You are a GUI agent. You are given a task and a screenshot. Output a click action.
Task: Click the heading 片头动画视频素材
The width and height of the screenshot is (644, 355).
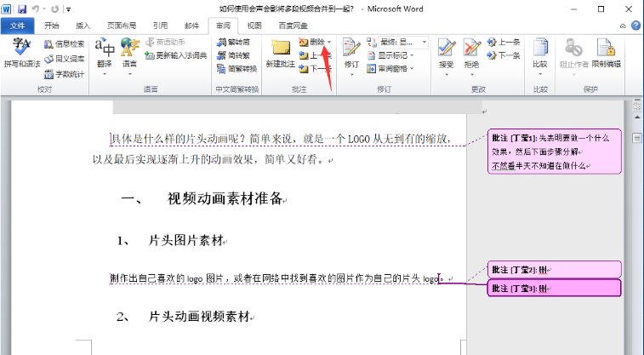[x=199, y=316]
